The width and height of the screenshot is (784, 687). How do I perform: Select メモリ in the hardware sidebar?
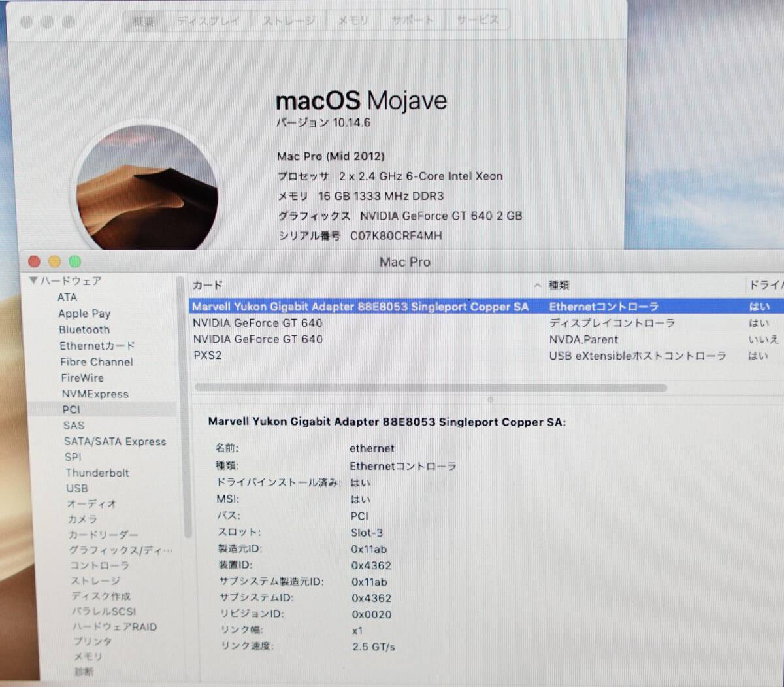[x=88, y=657]
